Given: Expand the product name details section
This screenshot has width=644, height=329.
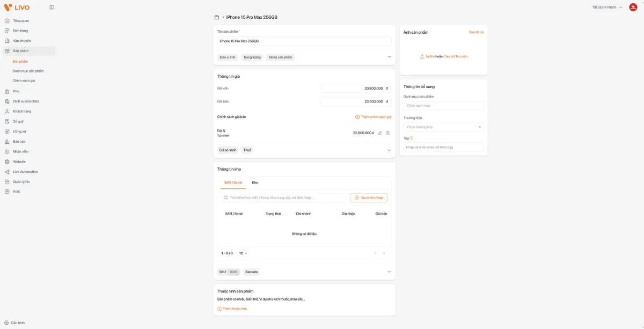Looking at the screenshot, I should (389, 57).
